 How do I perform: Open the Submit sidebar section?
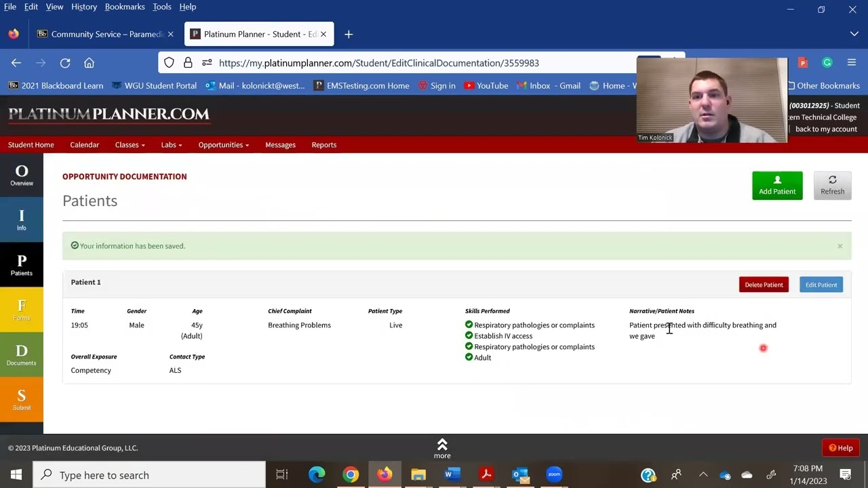21,399
